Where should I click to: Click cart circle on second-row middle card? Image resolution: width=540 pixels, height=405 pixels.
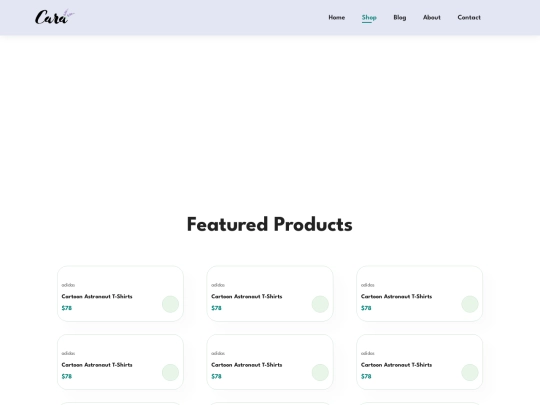[x=320, y=372]
